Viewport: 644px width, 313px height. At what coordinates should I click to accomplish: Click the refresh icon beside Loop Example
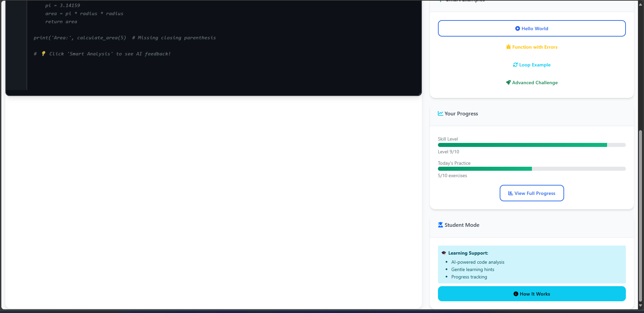(515, 65)
